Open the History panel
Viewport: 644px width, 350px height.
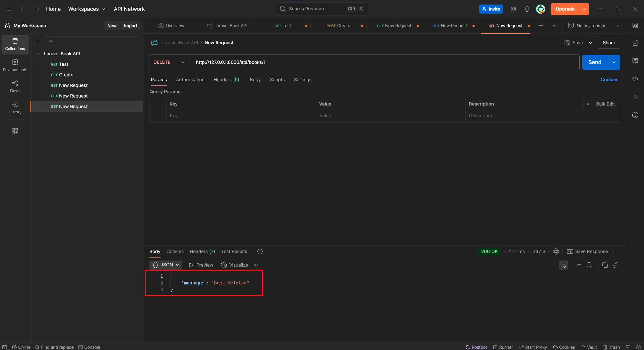[x=15, y=108]
